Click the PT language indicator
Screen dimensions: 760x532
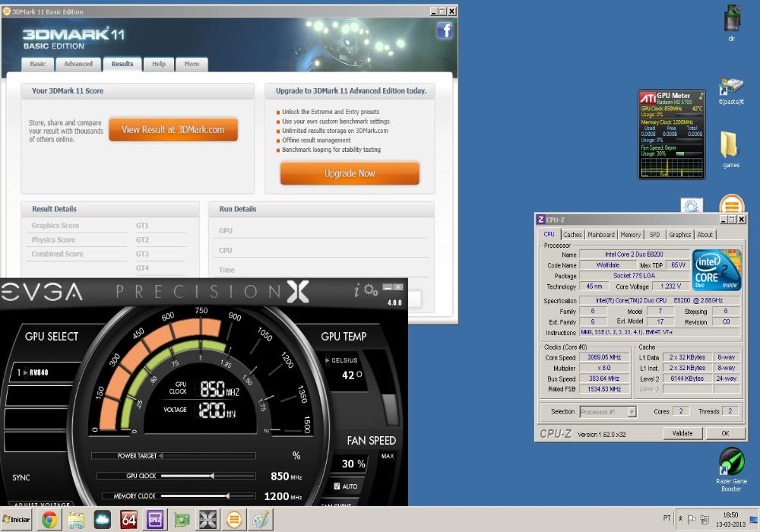coord(667,518)
